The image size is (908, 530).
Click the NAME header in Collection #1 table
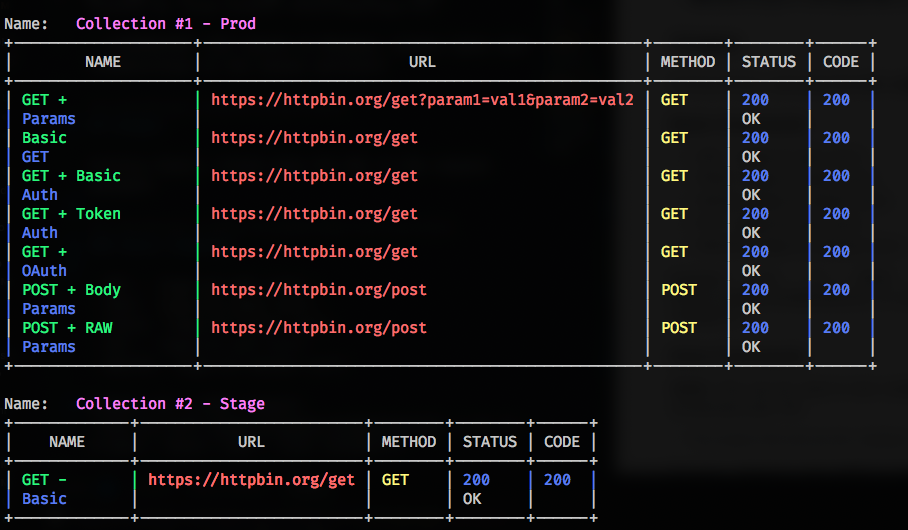click(103, 62)
